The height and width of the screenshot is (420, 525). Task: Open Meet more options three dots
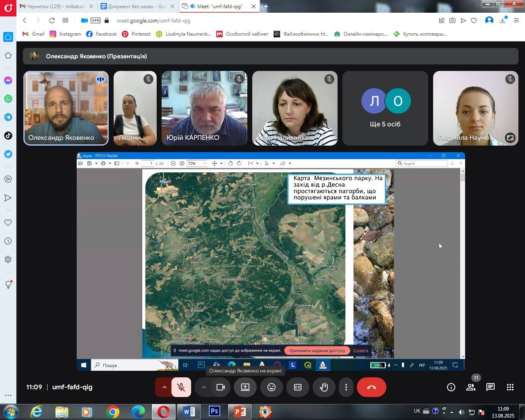coord(346,387)
